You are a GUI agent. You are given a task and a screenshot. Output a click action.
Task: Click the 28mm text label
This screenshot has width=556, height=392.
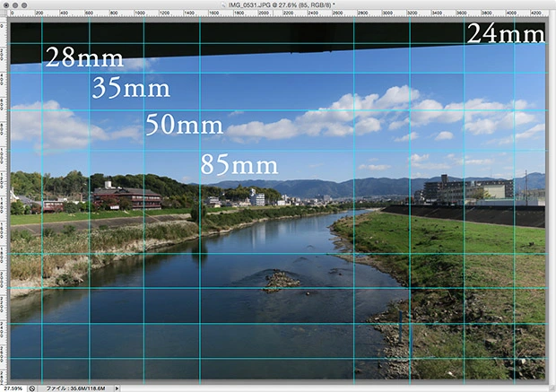(84, 57)
